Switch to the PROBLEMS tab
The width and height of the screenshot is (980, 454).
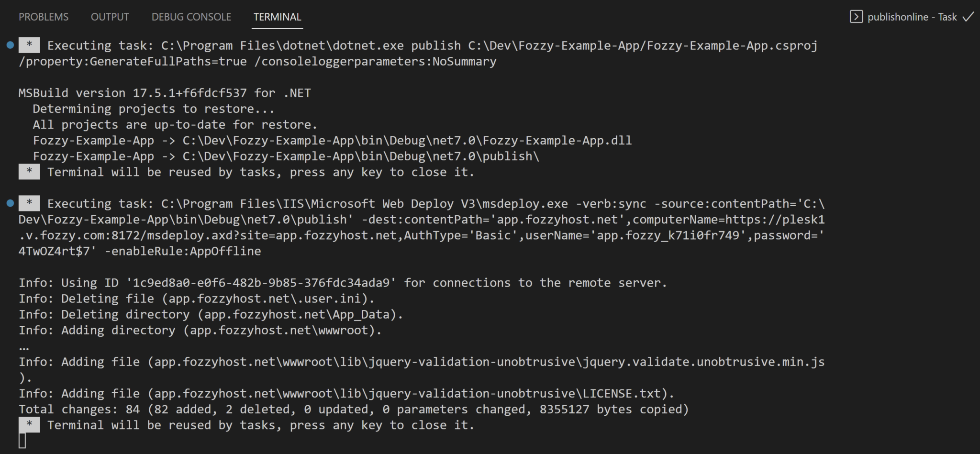(x=44, y=17)
